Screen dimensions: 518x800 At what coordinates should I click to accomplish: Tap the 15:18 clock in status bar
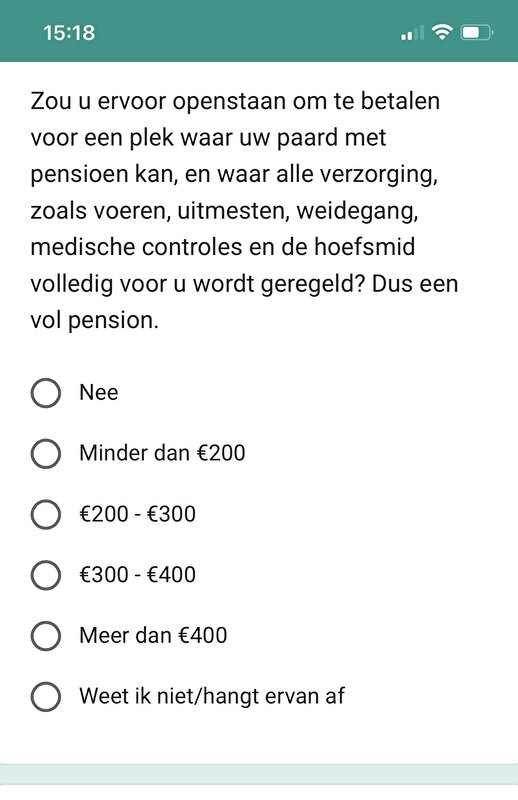(69, 33)
